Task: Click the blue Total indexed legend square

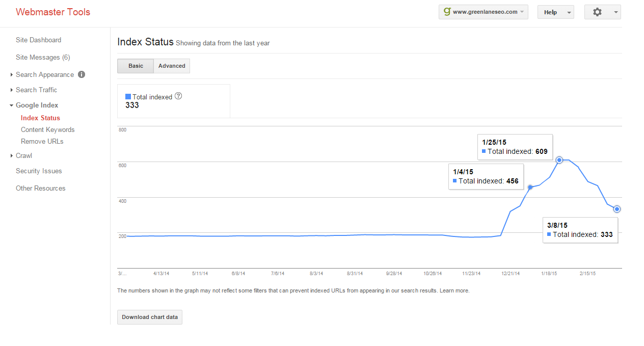Action: (128, 96)
